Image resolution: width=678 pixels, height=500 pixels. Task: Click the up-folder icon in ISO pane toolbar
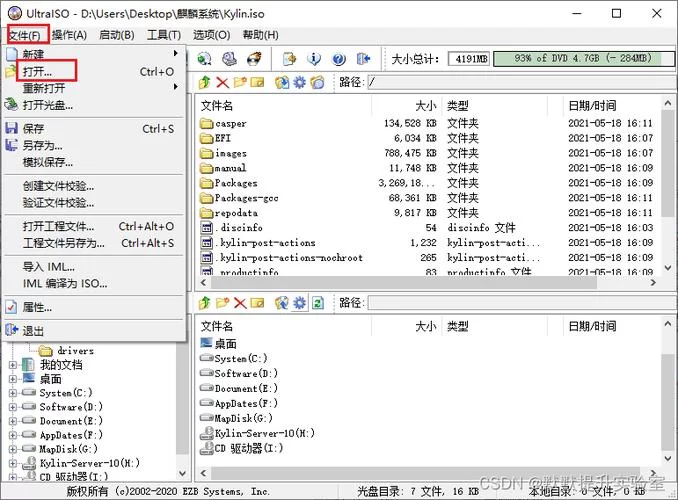(205, 82)
